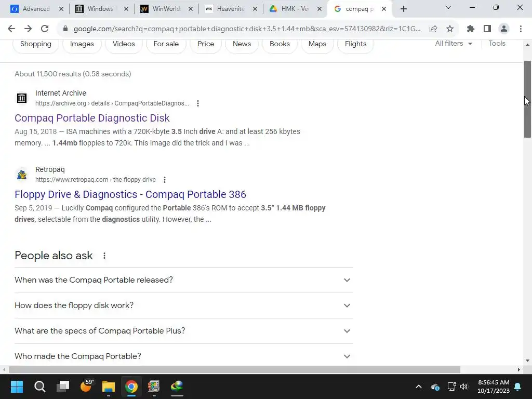Click the archive.org breadcrumb URL

tap(112, 103)
